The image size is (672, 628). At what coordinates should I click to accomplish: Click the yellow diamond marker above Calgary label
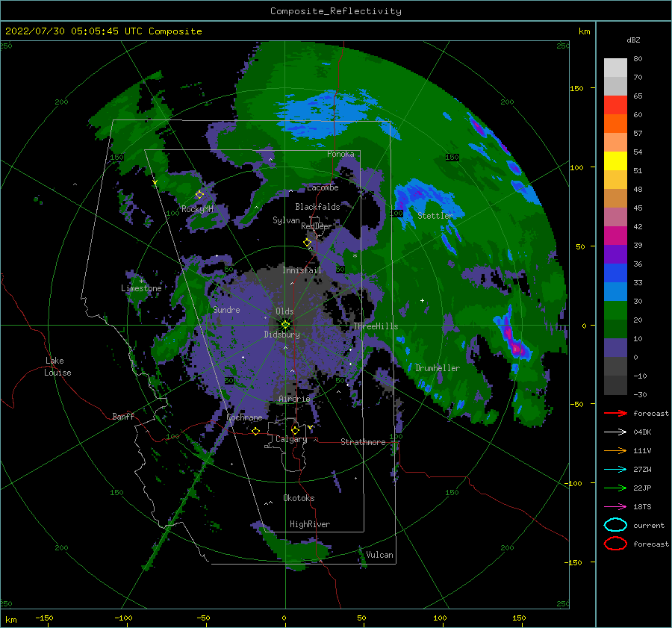click(x=295, y=430)
